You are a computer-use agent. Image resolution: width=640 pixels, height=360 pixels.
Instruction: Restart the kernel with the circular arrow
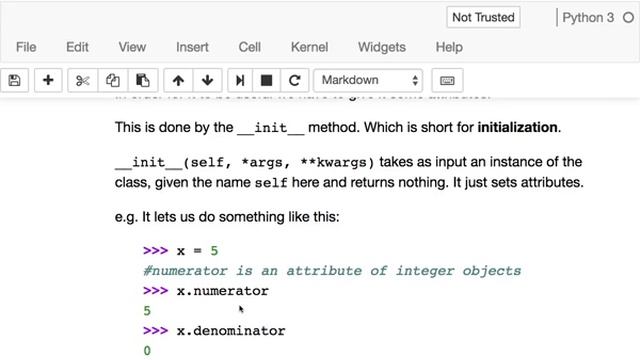pyautogui.click(x=294, y=80)
